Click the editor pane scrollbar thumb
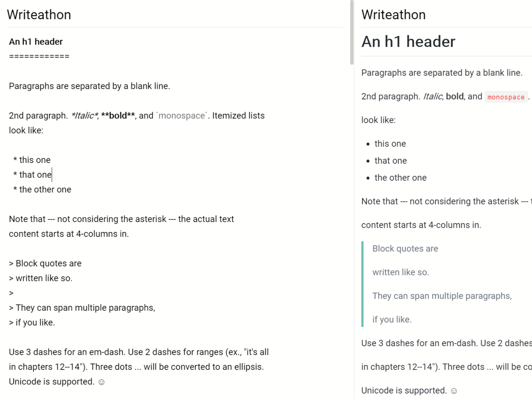 click(x=352, y=32)
